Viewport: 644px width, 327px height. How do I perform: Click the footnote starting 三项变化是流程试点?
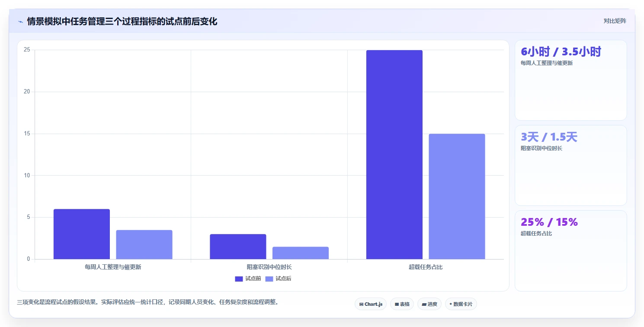147,302
